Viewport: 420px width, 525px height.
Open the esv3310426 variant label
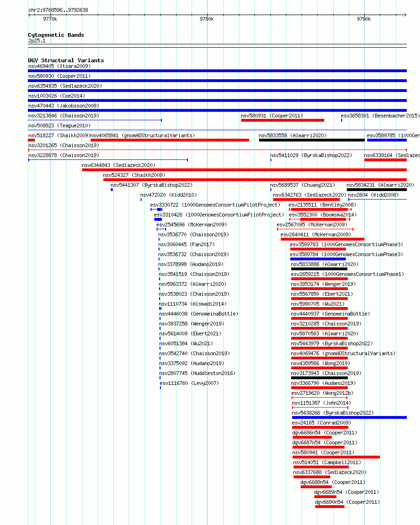(x=218, y=215)
